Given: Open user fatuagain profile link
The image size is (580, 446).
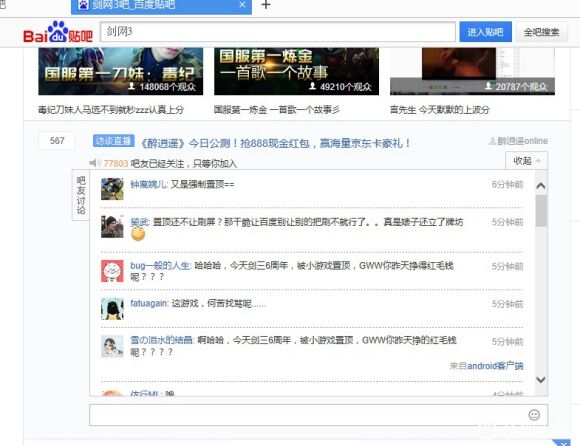Looking at the screenshot, I should point(149,304).
